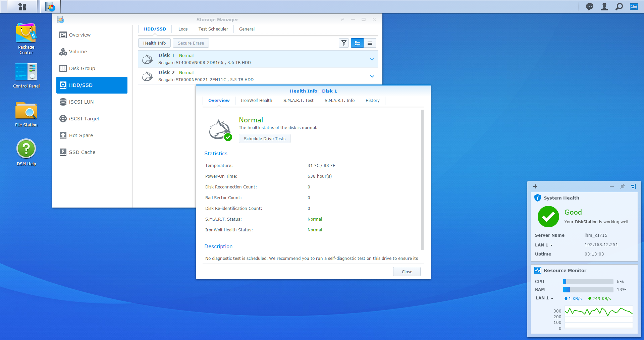The width and height of the screenshot is (644, 340).
Task: Open iSCSI LUN in sidebar
Action: (x=92, y=102)
